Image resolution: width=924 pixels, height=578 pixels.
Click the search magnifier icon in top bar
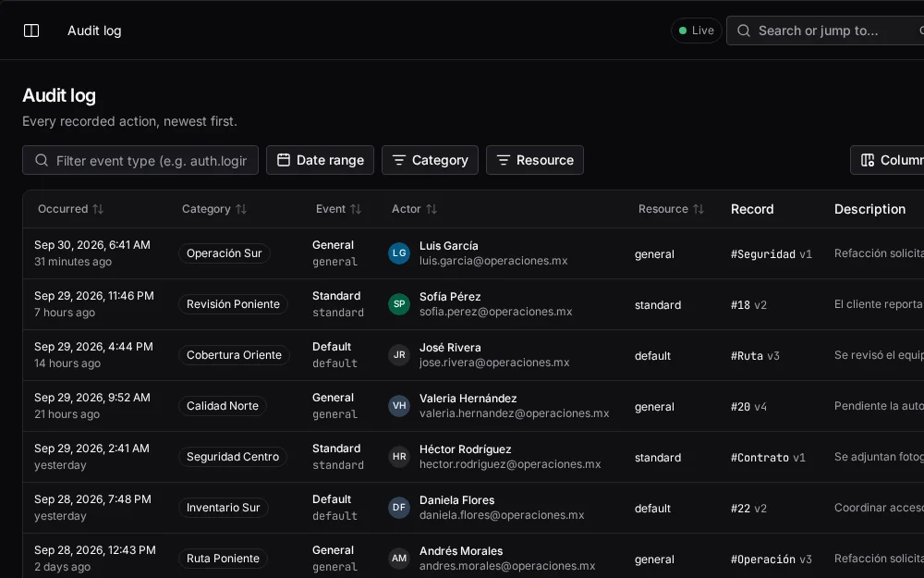coord(744,31)
